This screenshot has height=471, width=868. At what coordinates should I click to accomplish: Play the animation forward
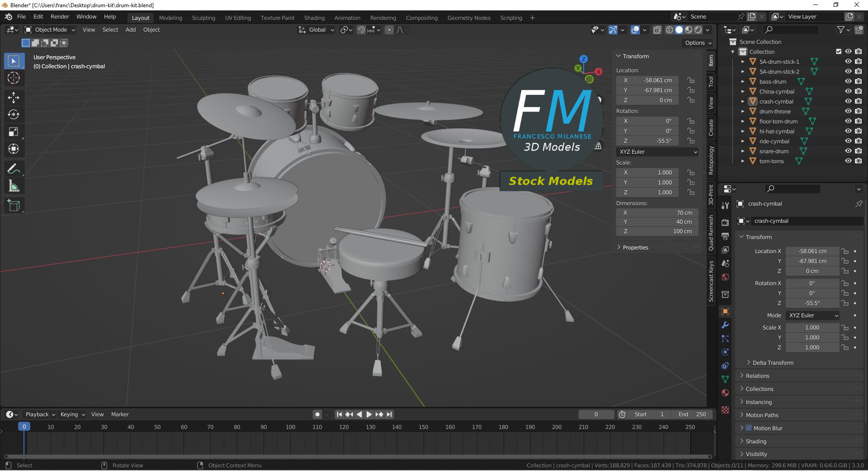tap(369, 414)
